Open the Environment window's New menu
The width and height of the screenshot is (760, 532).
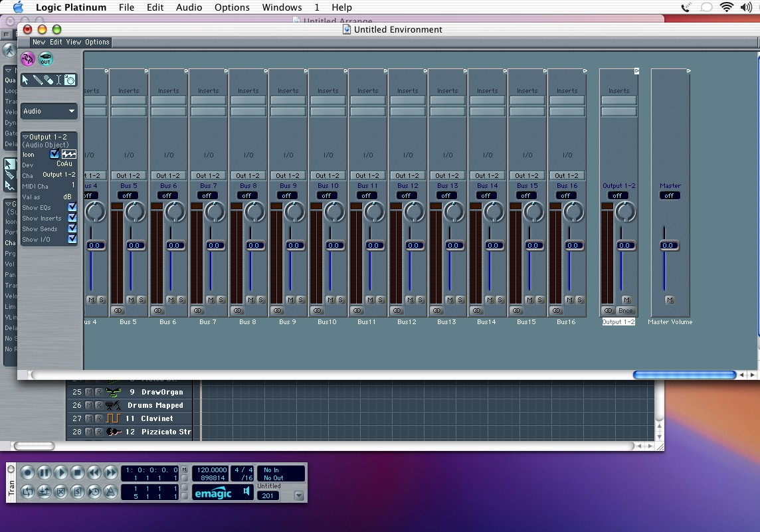(x=39, y=42)
